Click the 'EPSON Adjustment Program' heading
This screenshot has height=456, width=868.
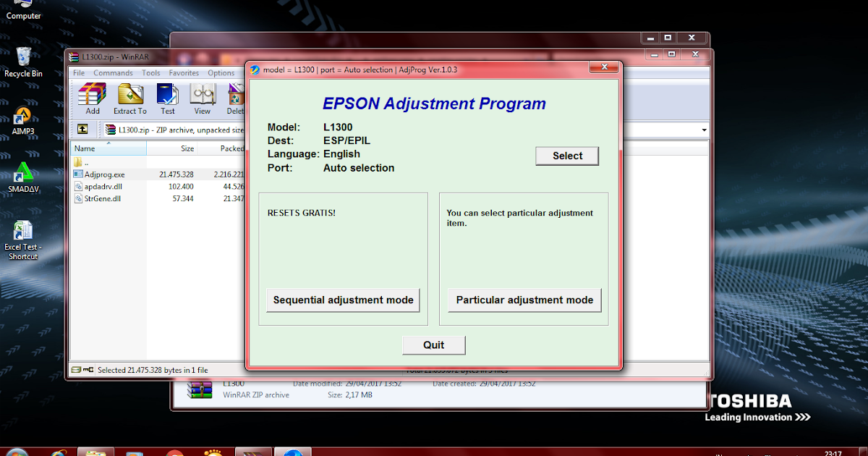(x=434, y=104)
